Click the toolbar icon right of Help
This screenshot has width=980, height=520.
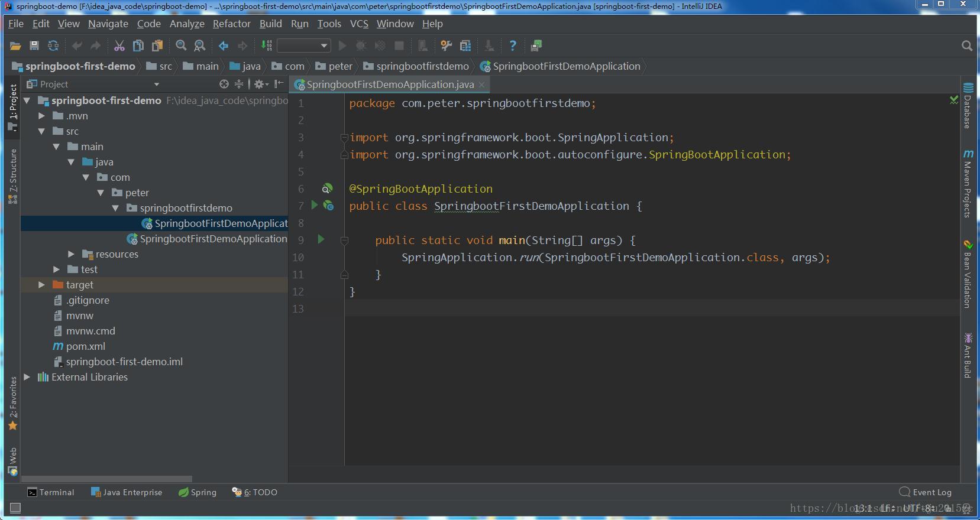[x=536, y=45]
